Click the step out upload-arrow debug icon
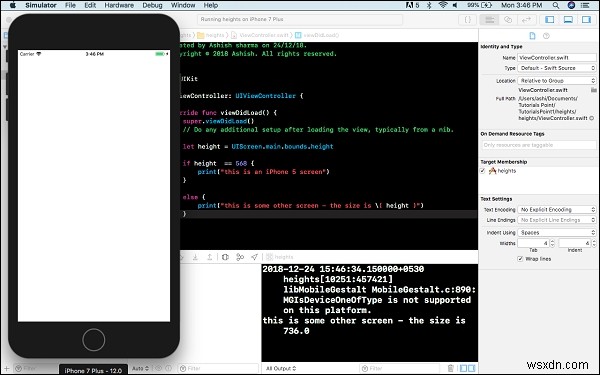The height and width of the screenshot is (375, 600). point(209,257)
